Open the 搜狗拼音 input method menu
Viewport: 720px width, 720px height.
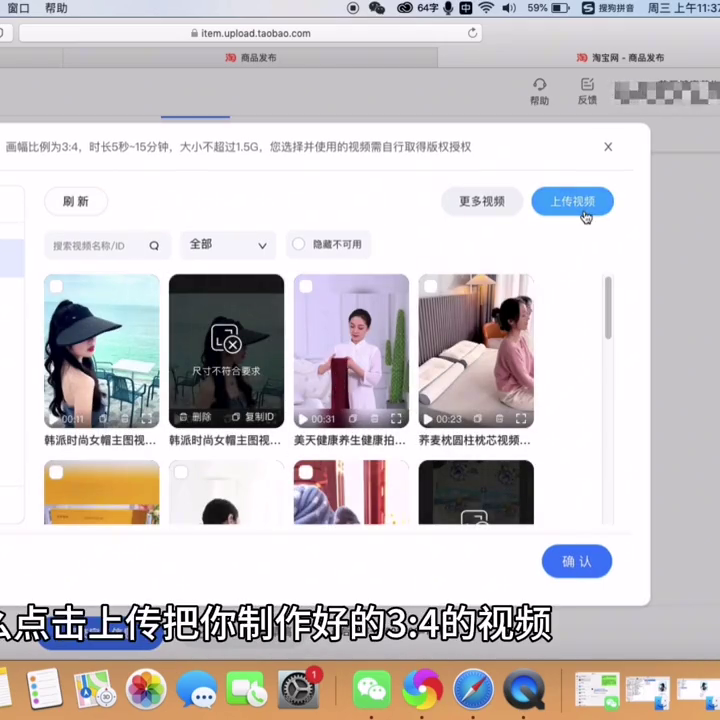(x=608, y=8)
